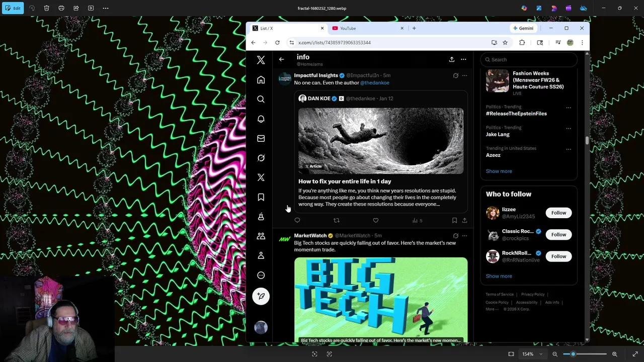Open Home in X sidebar

coord(261,80)
